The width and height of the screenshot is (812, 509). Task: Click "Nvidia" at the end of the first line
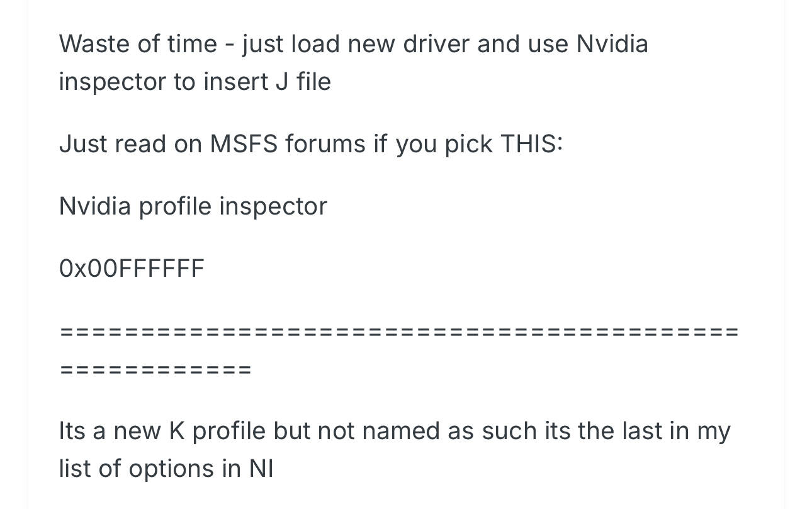click(x=612, y=44)
